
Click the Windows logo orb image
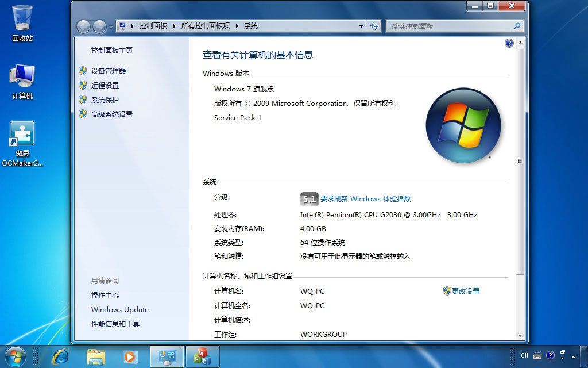(463, 125)
